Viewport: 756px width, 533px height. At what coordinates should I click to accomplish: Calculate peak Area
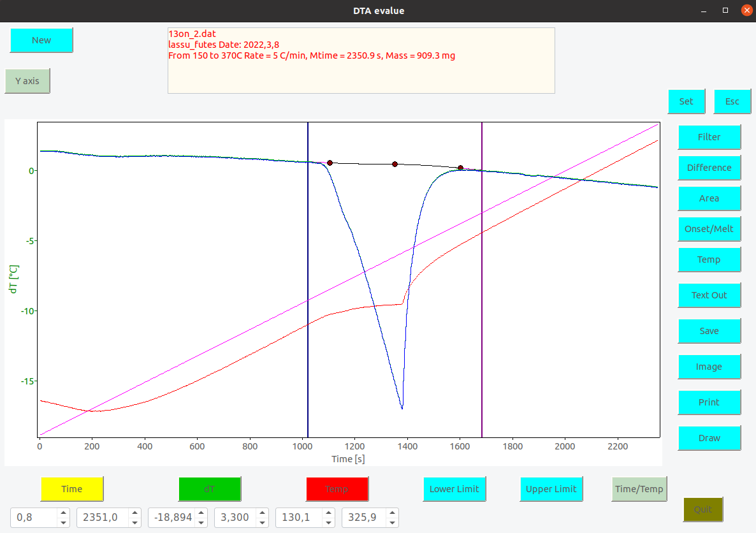pyautogui.click(x=709, y=198)
